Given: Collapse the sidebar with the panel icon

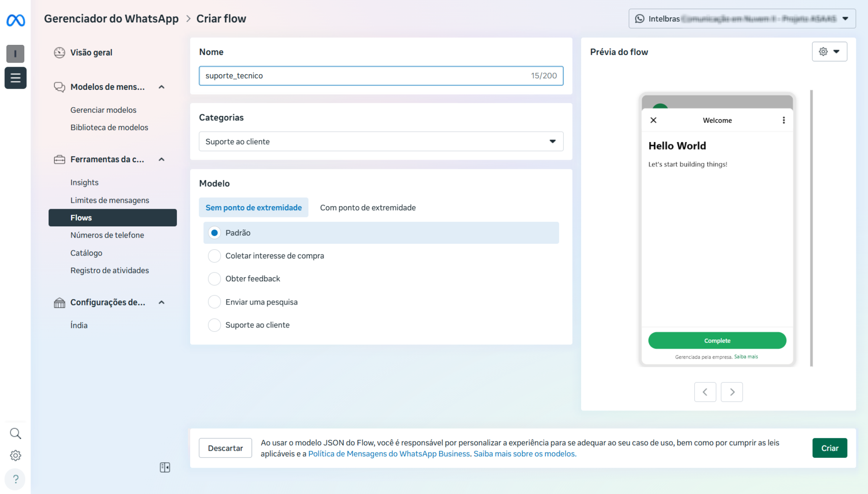Looking at the screenshot, I should (x=165, y=468).
